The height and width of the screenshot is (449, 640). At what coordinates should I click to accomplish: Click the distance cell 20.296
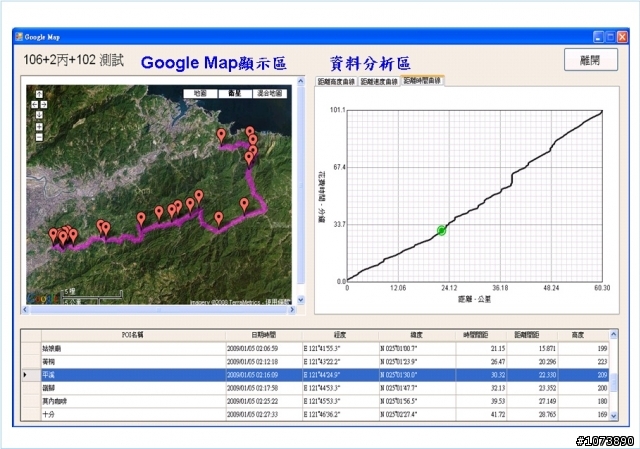[532, 362]
